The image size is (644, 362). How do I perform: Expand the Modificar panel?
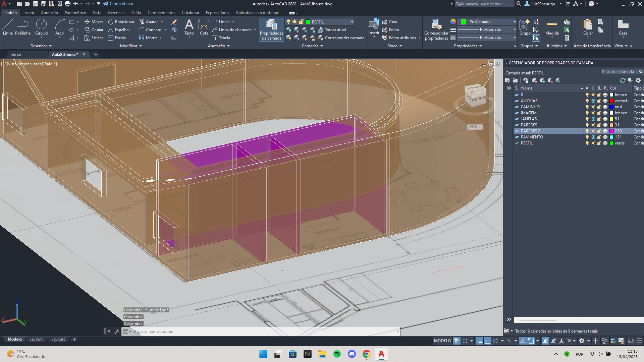coord(131,46)
